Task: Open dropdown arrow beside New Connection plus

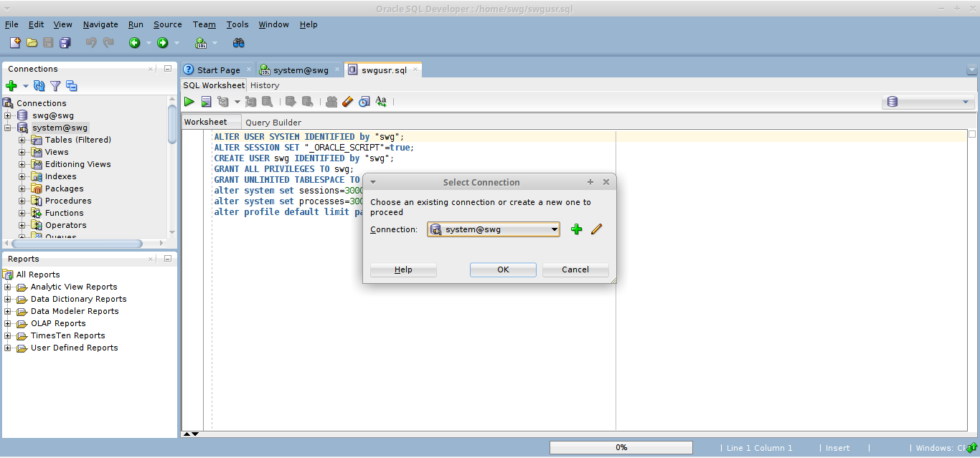Action: [x=26, y=86]
